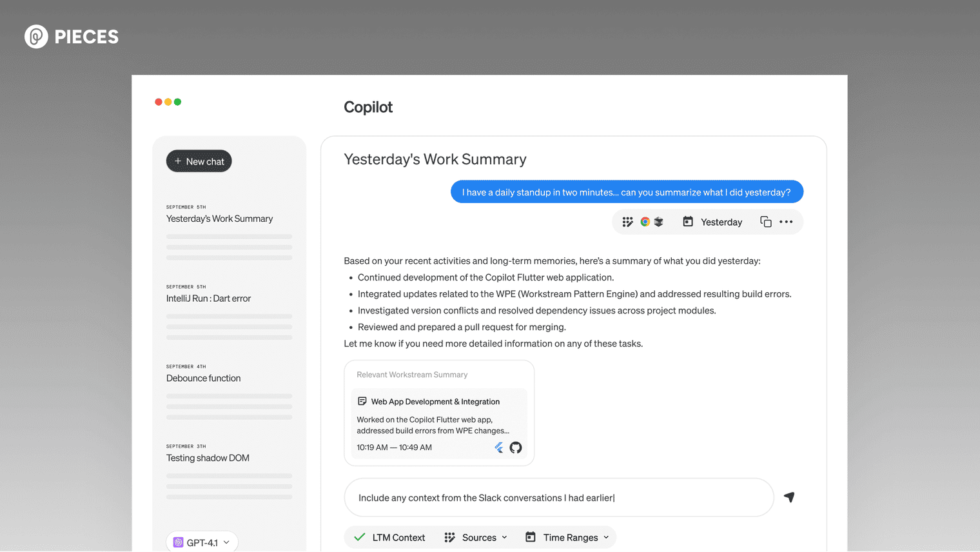Open the GPT-4.1 model selector

click(x=202, y=542)
